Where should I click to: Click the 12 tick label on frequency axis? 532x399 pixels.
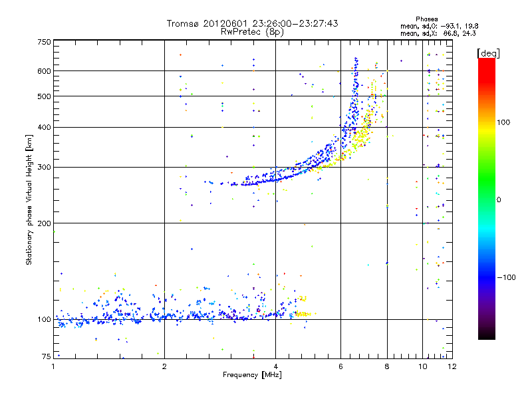pyautogui.click(x=452, y=366)
